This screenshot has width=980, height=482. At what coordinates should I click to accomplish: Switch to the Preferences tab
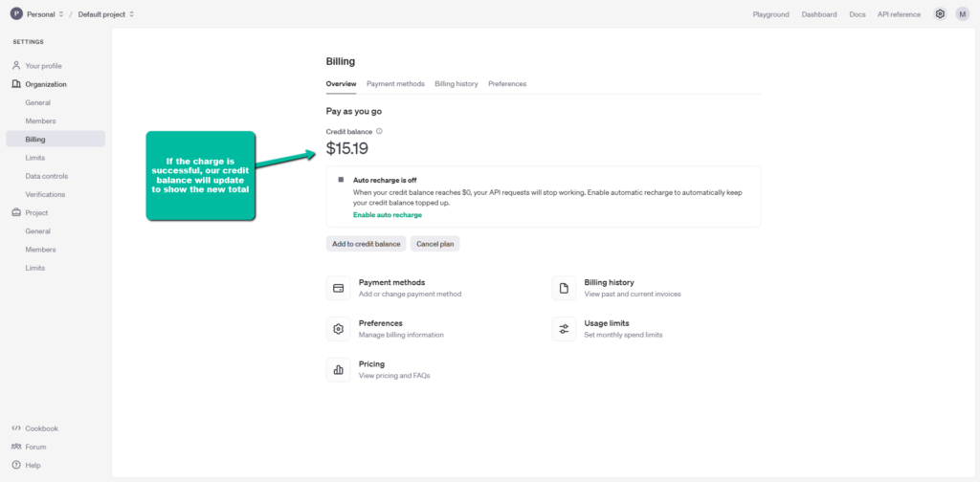(507, 83)
